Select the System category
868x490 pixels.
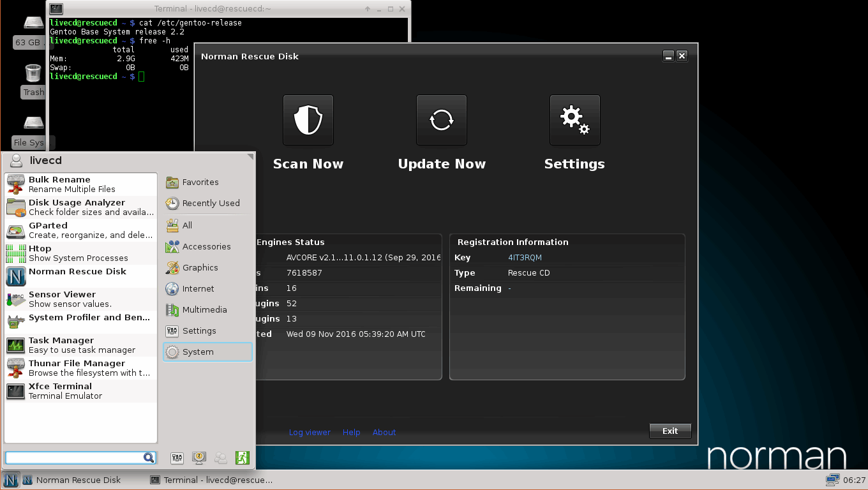[x=207, y=352]
